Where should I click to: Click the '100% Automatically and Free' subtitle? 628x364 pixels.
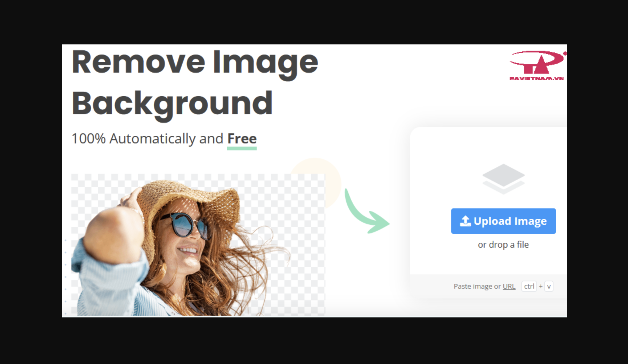[164, 139]
